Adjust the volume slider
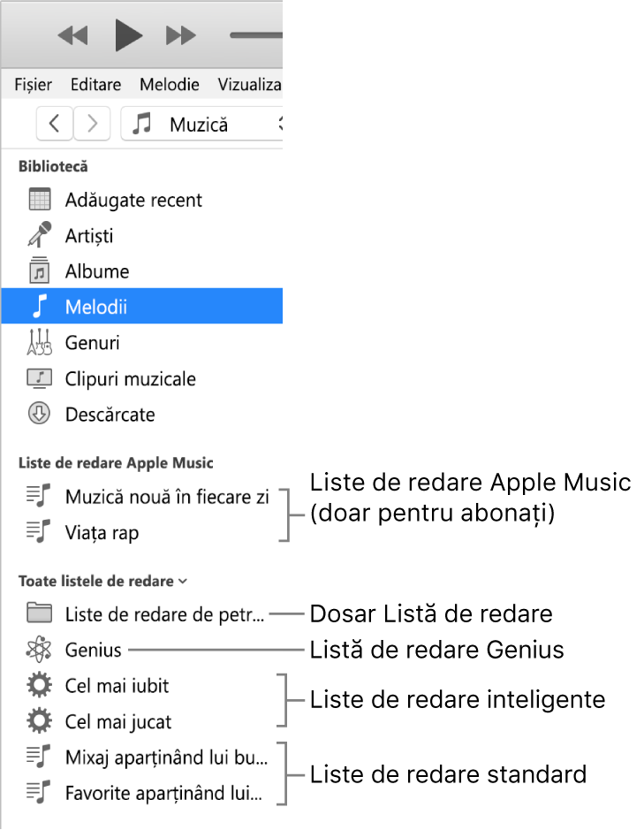 pos(255,35)
